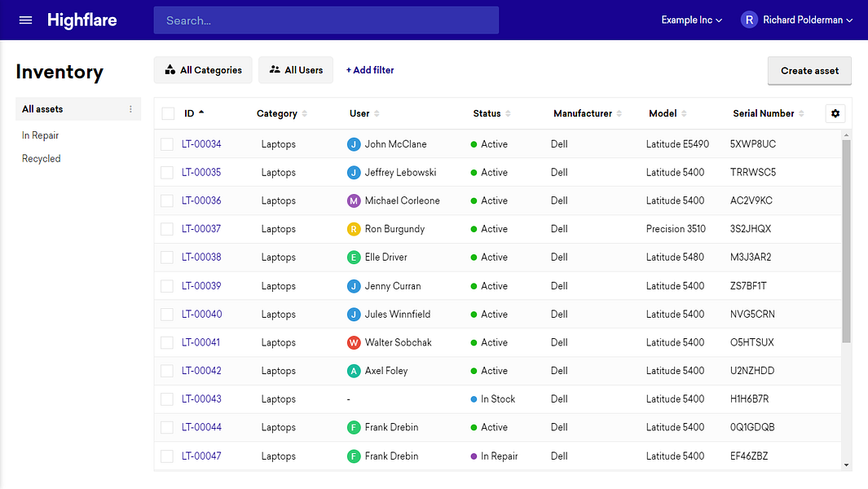Expand the Example Inc organization dropdown
The height and width of the screenshot is (489, 868).
(691, 20)
